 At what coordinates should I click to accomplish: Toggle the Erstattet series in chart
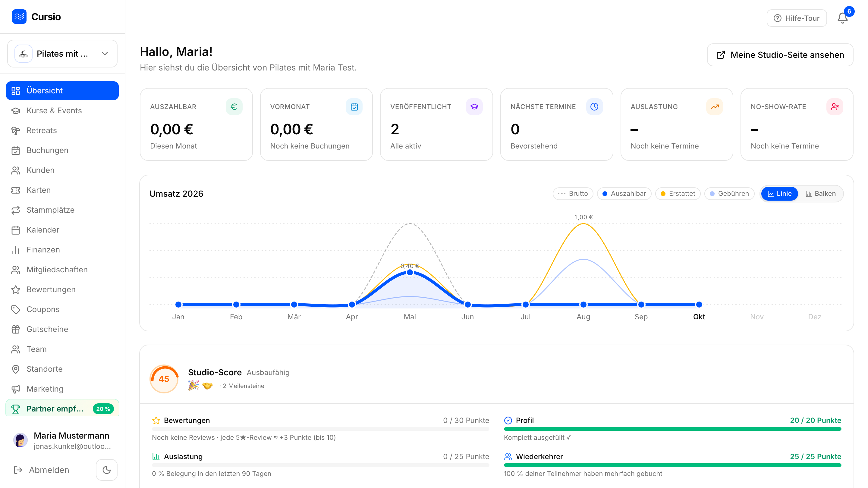678,194
